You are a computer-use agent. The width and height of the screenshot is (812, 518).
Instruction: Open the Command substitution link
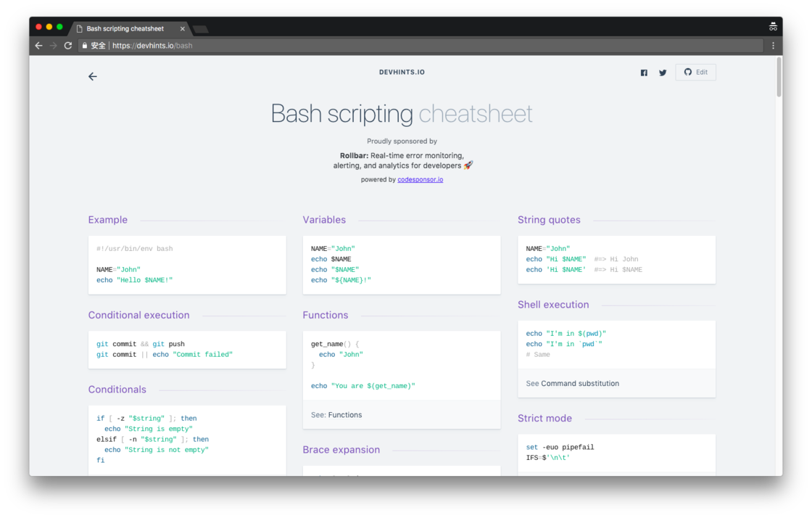[x=580, y=384]
